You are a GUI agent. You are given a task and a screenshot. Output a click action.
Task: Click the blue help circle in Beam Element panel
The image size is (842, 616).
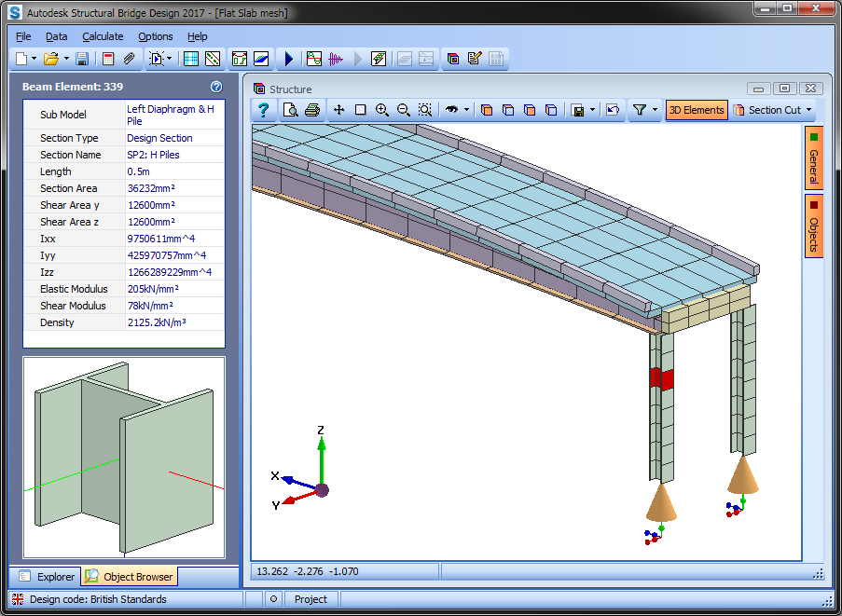click(216, 87)
